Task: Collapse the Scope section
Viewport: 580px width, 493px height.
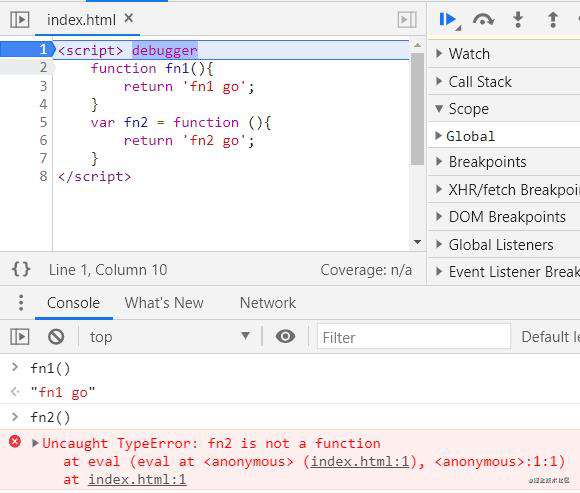Action: (504, 109)
